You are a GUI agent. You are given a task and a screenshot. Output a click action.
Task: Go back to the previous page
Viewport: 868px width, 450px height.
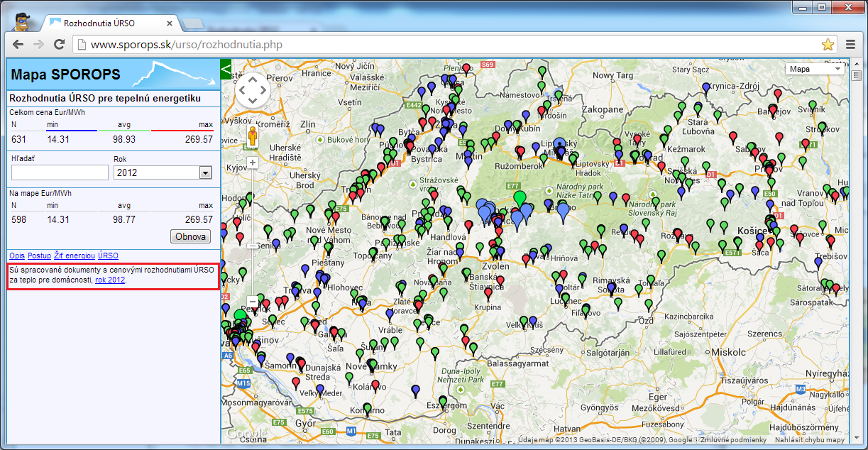(x=18, y=45)
